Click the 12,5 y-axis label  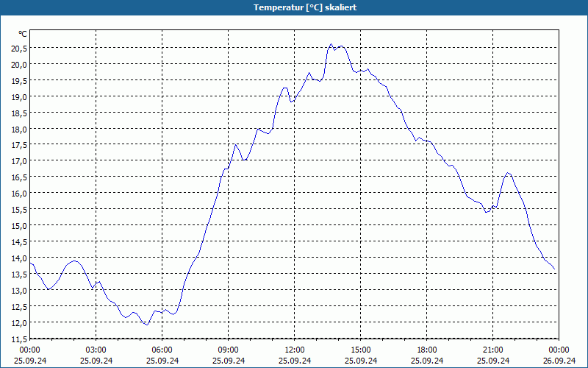[x=20, y=306]
